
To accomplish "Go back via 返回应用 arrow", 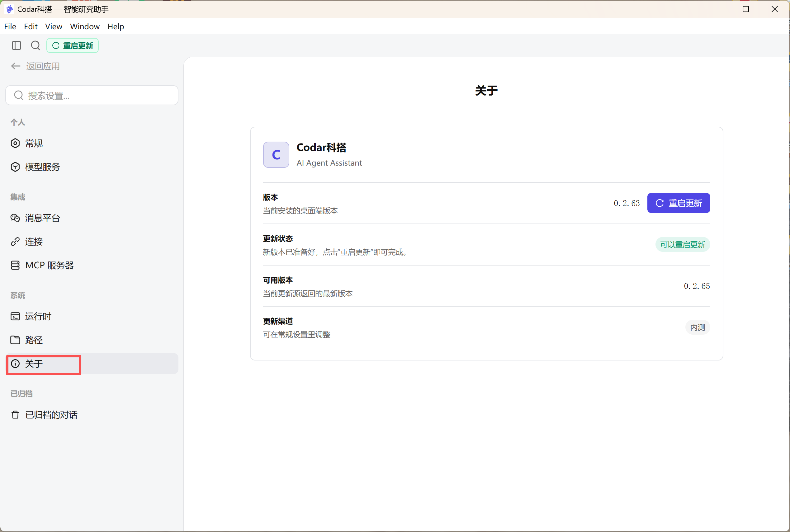I will (x=16, y=66).
